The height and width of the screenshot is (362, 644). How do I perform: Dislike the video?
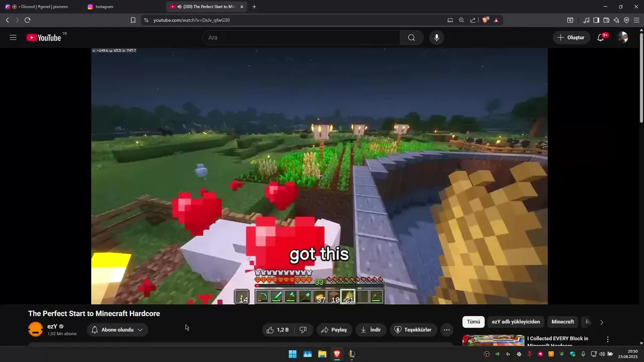[x=303, y=330]
